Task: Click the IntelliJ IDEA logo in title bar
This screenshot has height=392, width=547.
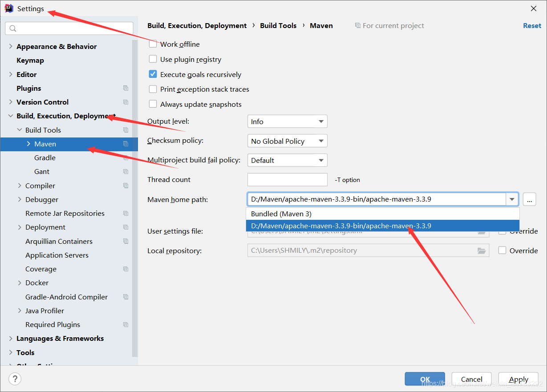Action: coord(9,8)
